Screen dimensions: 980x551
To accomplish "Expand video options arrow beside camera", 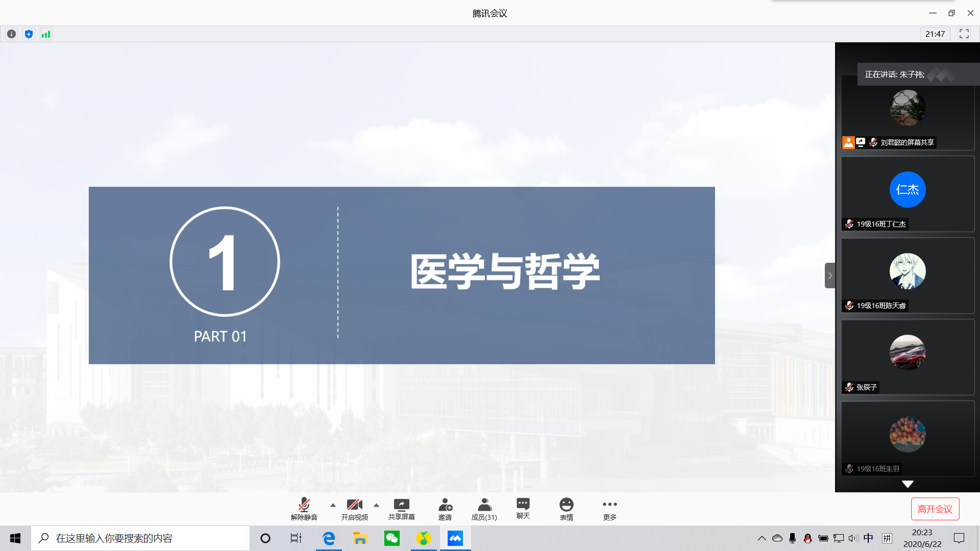I will click(x=376, y=505).
